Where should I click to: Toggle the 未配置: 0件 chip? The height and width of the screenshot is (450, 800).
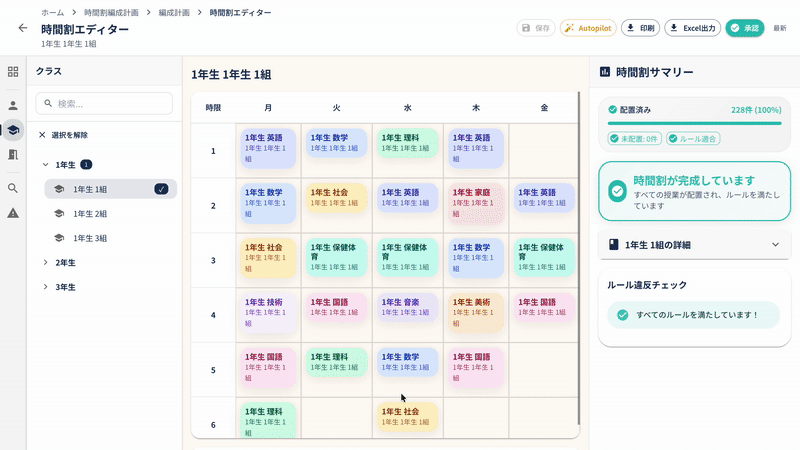point(635,139)
